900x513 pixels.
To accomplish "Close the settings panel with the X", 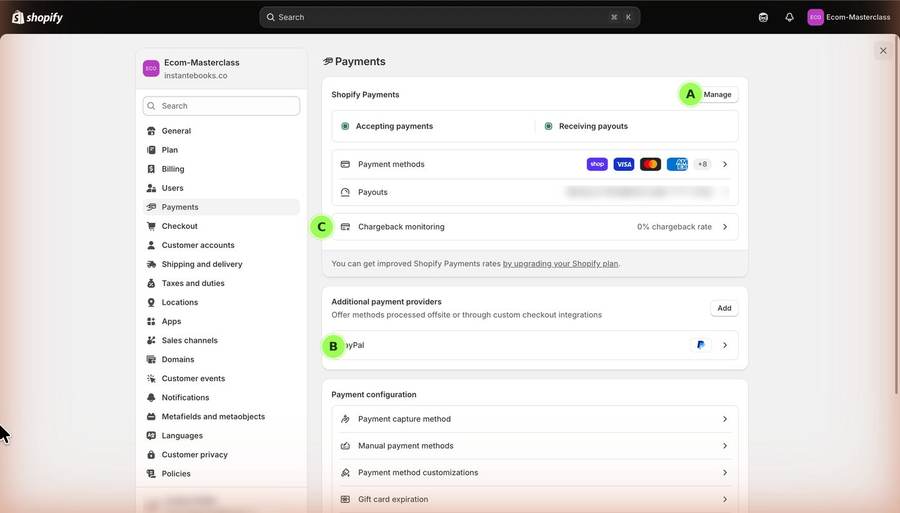I will coord(883,50).
